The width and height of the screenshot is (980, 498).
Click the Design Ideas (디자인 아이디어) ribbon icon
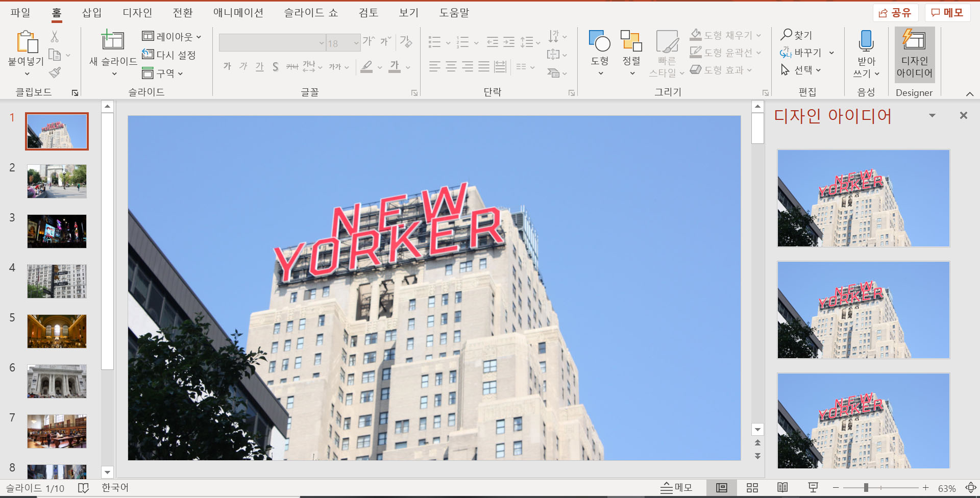point(914,40)
